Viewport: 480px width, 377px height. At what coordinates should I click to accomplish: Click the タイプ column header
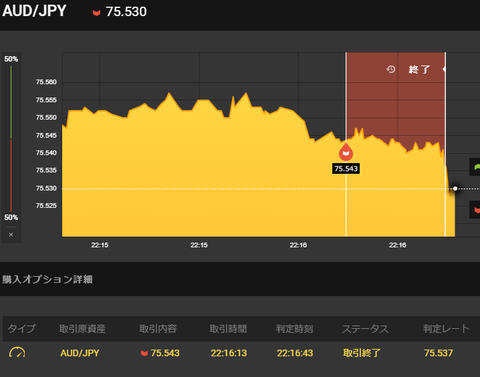22,329
